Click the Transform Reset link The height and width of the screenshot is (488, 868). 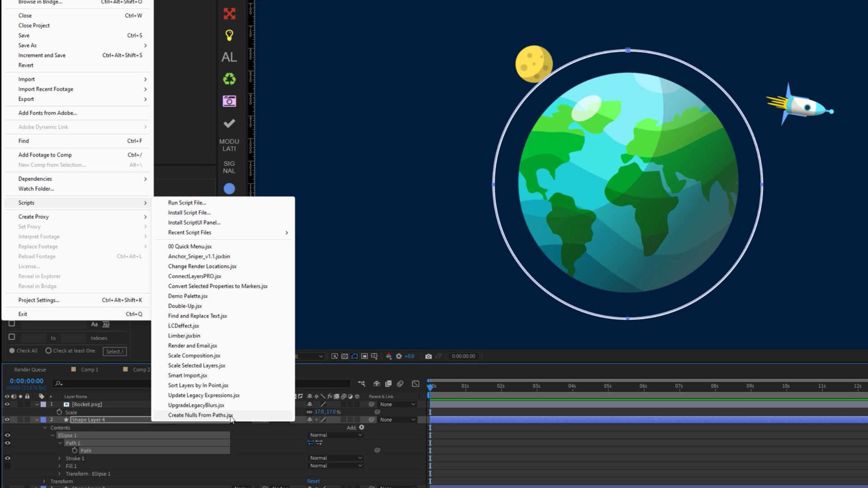point(313,481)
